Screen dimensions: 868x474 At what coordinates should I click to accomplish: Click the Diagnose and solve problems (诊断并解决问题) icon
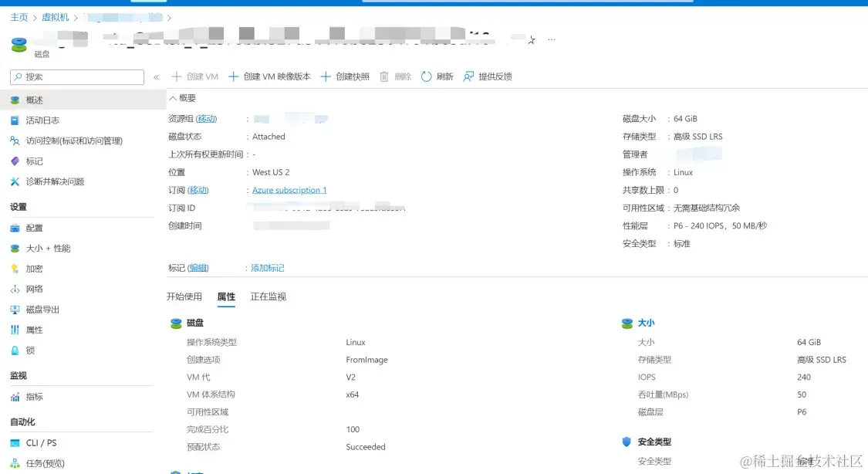[15, 181]
